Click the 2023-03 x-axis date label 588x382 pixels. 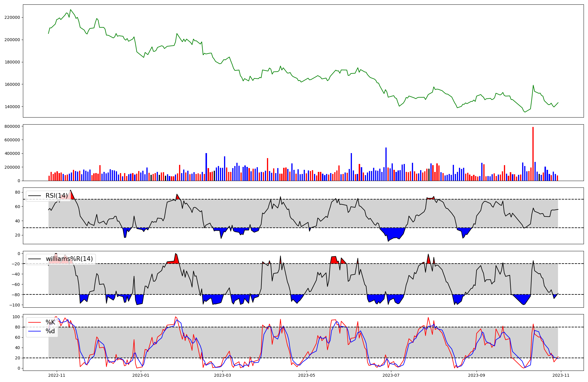click(x=223, y=375)
